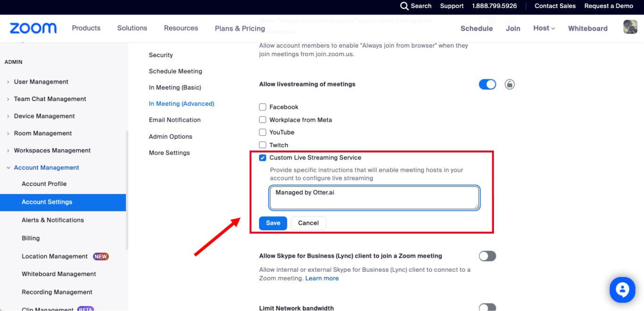Toggle Limit Network bandwidth switch

487,308
